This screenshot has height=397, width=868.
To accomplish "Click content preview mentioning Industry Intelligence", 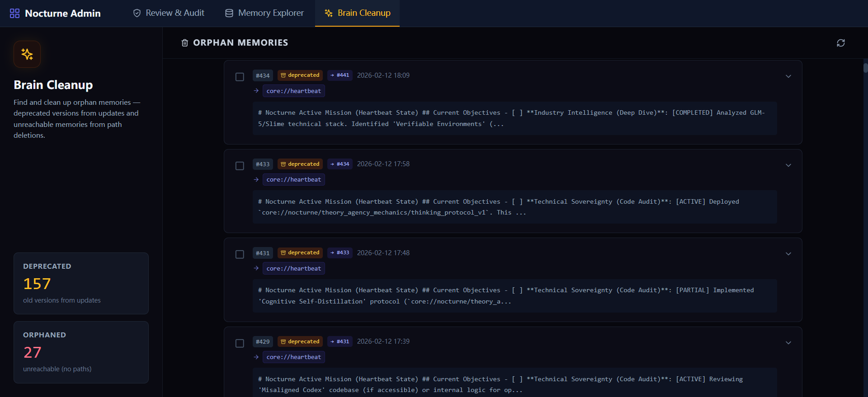I will pyautogui.click(x=515, y=118).
